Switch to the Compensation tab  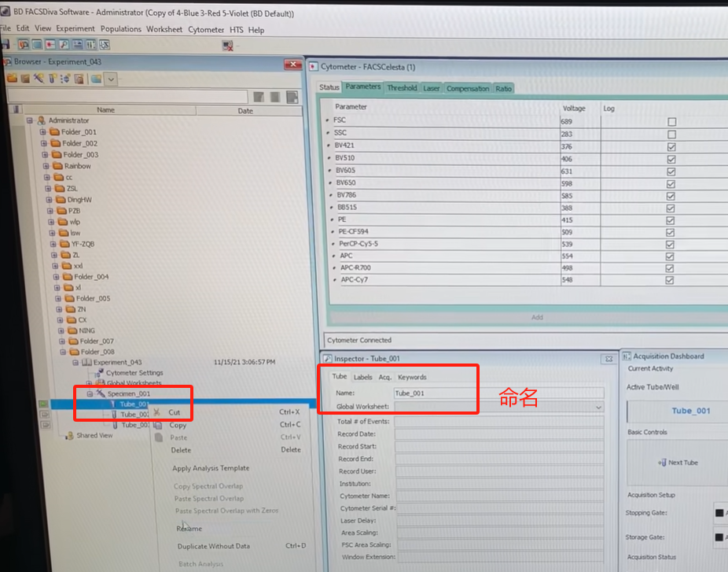pyautogui.click(x=468, y=88)
